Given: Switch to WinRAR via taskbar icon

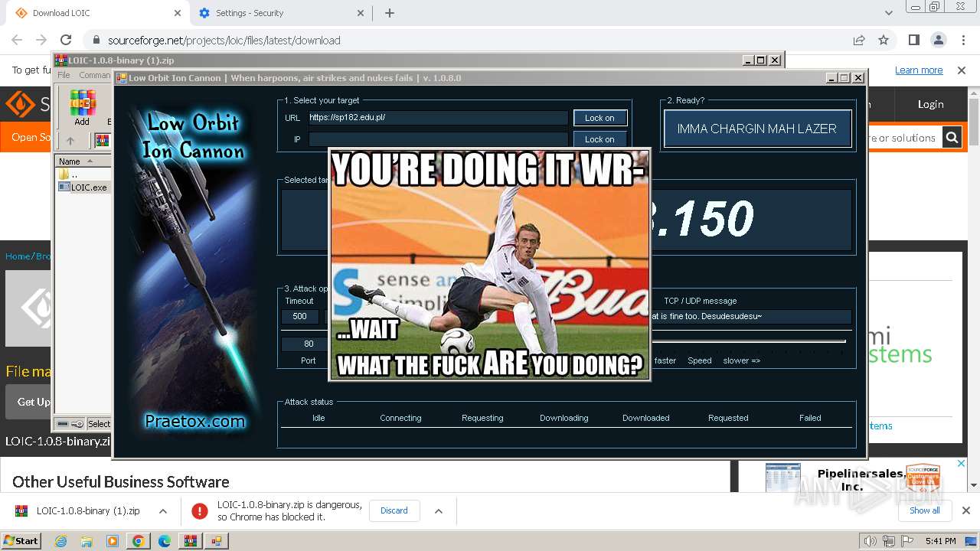Looking at the screenshot, I should coord(190,540).
